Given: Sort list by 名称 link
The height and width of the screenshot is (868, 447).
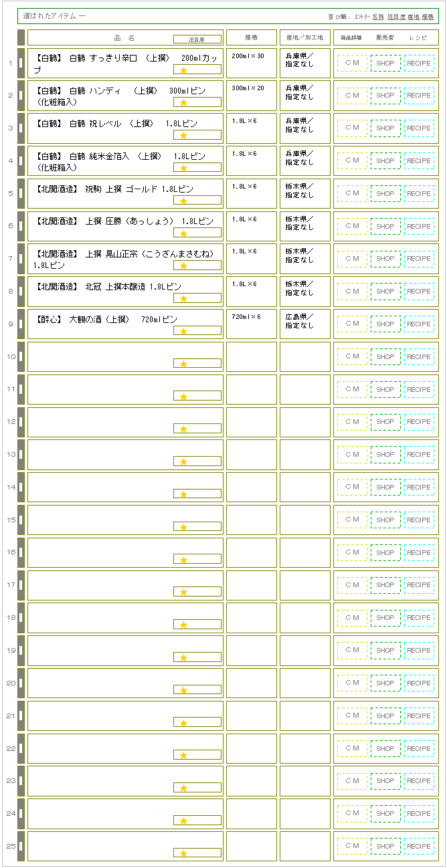Looking at the screenshot, I should click(x=378, y=16).
